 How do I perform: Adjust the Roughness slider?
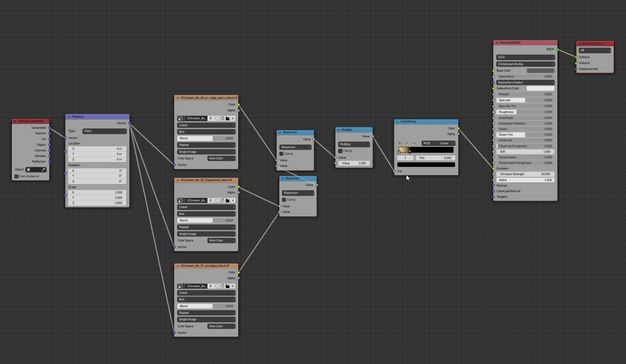point(525,112)
